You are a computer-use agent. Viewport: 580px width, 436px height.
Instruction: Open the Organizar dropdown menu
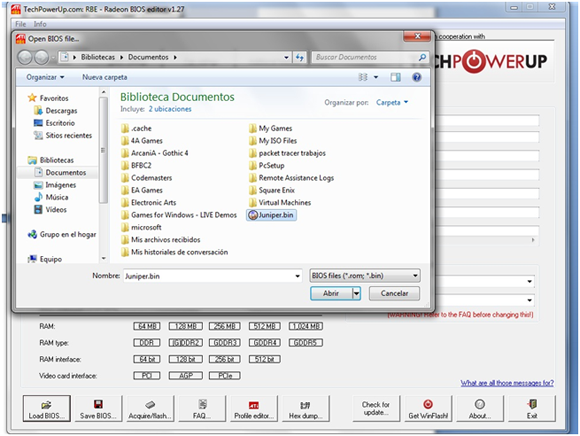tap(45, 77)
